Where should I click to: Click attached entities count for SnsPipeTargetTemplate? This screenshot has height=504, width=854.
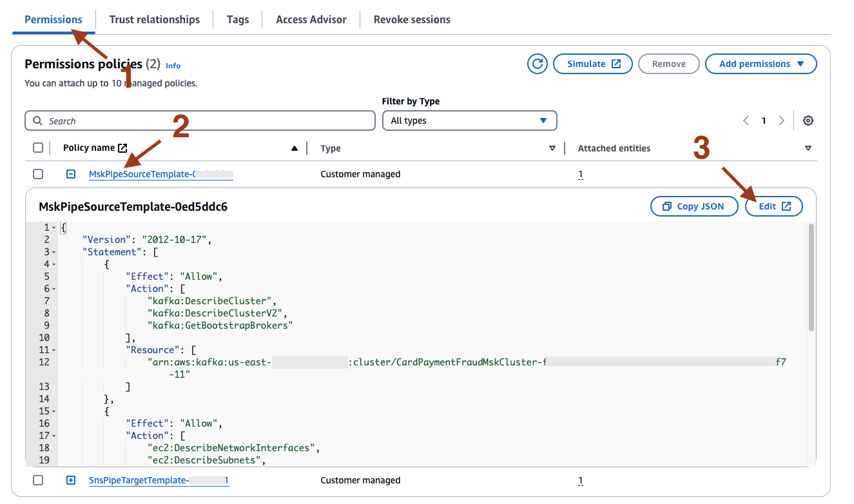pyautogui.click(x=581, y=480)
